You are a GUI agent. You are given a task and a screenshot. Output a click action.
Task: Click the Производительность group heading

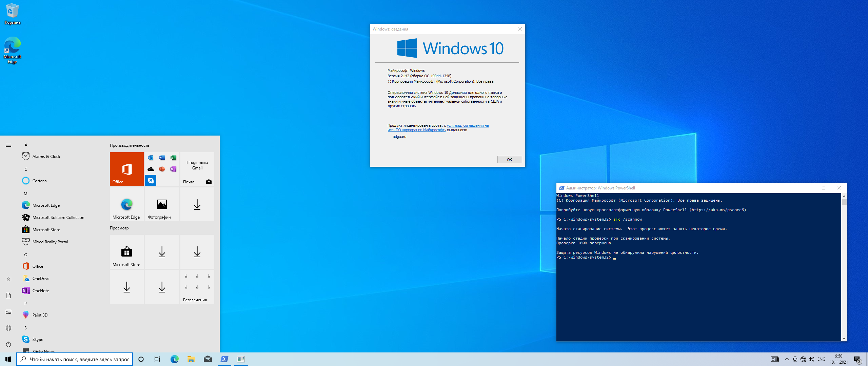pyautogui.click(x=129, y=145)
